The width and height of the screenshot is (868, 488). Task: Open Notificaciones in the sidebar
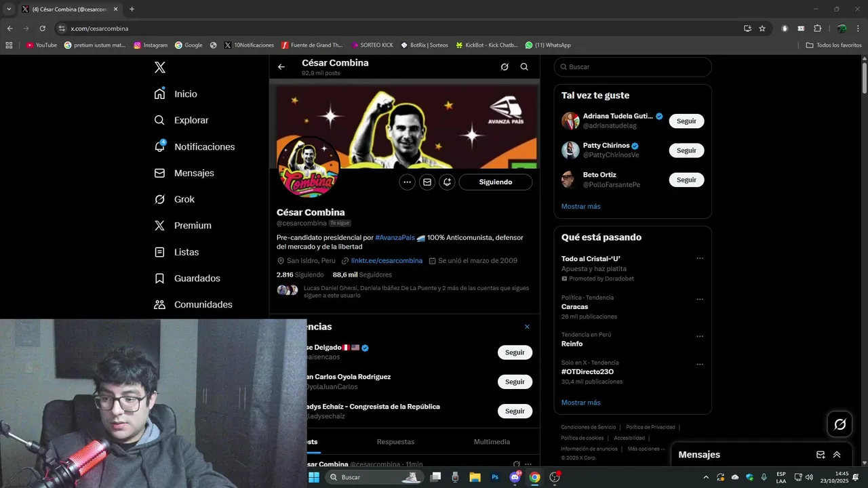tap(194, 146)
